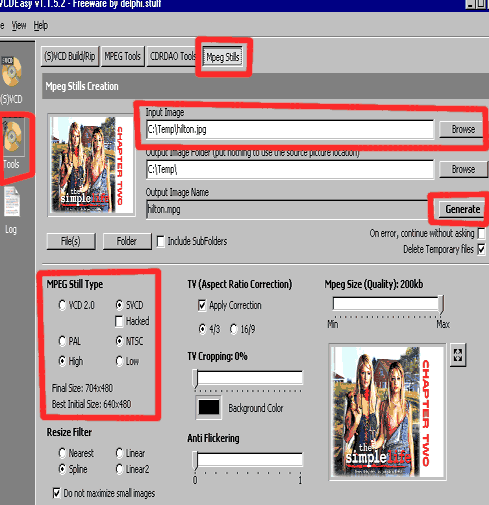Uncheck Apply Correction
489x505 pixels.
202,305
